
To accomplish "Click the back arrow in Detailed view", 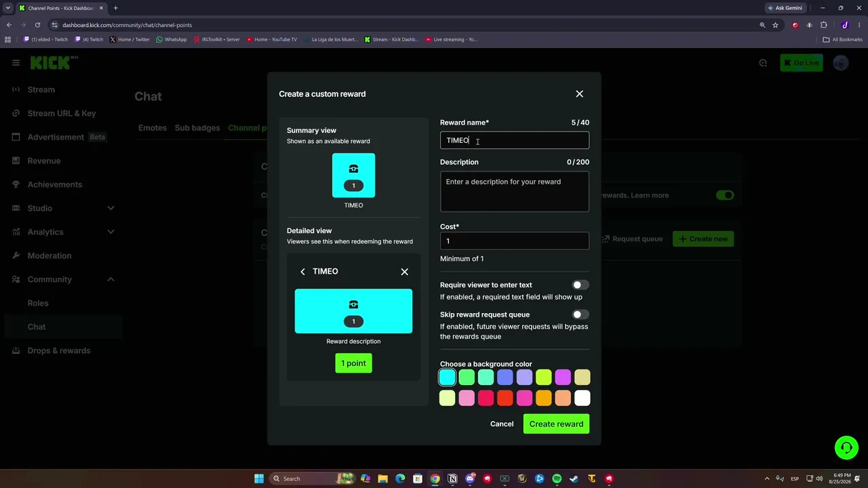I will 302,272.
